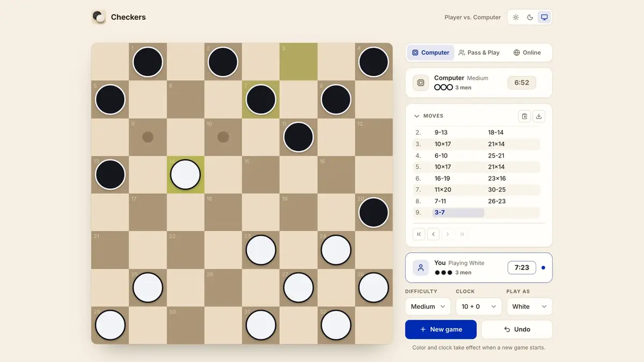Viewport: 644px width, 362px height.
Task: Select the Computer mode tab
Action: pos(430,53)
